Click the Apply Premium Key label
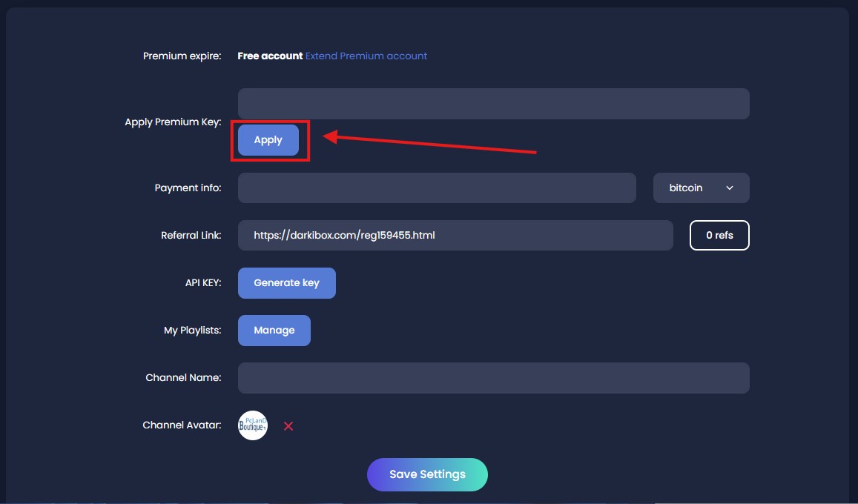Viewport: 858px width, 504px height. 173,122
